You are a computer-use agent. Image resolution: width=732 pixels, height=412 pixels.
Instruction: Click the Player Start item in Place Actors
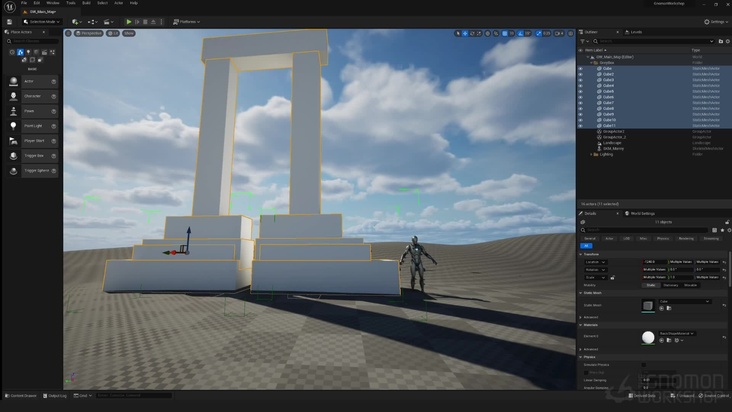[32, 141]
